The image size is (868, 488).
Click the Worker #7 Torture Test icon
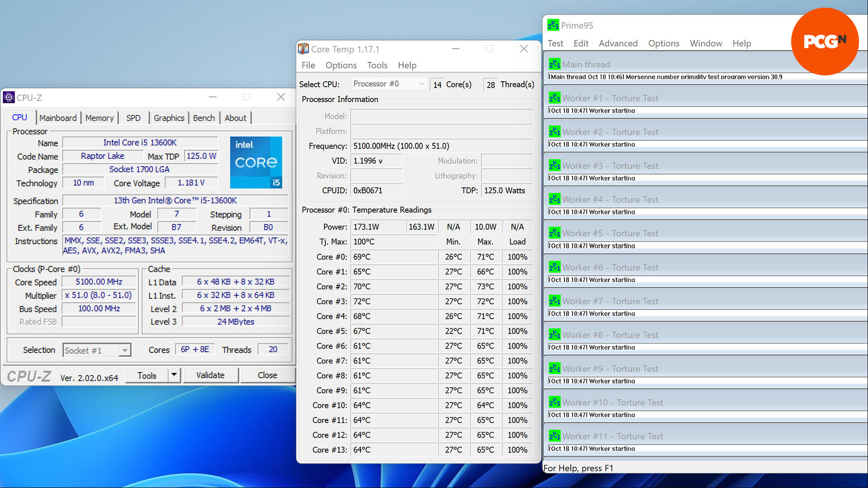tap(554, 301)
